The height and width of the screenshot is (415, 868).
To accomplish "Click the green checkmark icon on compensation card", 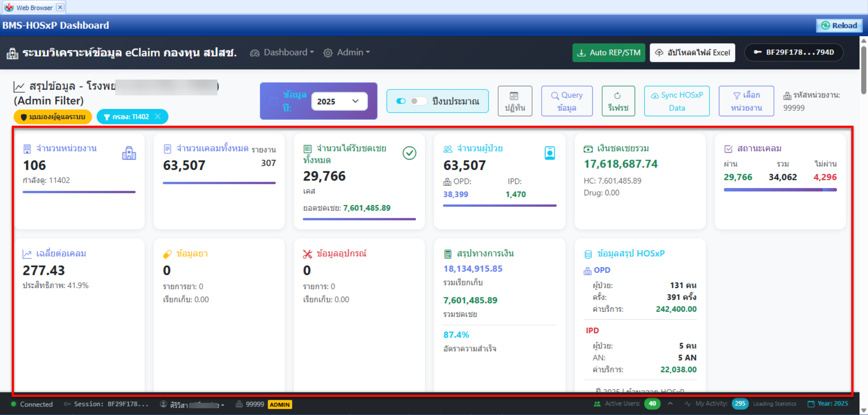I will pos(409,153).
